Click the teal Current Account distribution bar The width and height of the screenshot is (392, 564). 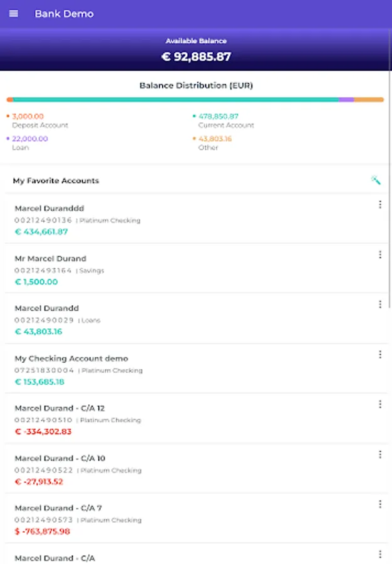[175, 100]
